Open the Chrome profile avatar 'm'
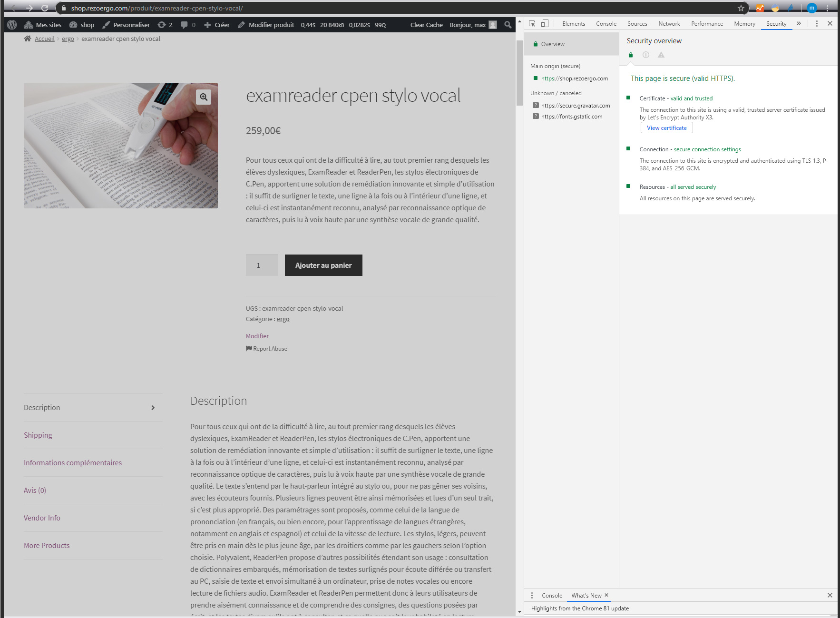The image size is (840, 618). coord(811,8)
